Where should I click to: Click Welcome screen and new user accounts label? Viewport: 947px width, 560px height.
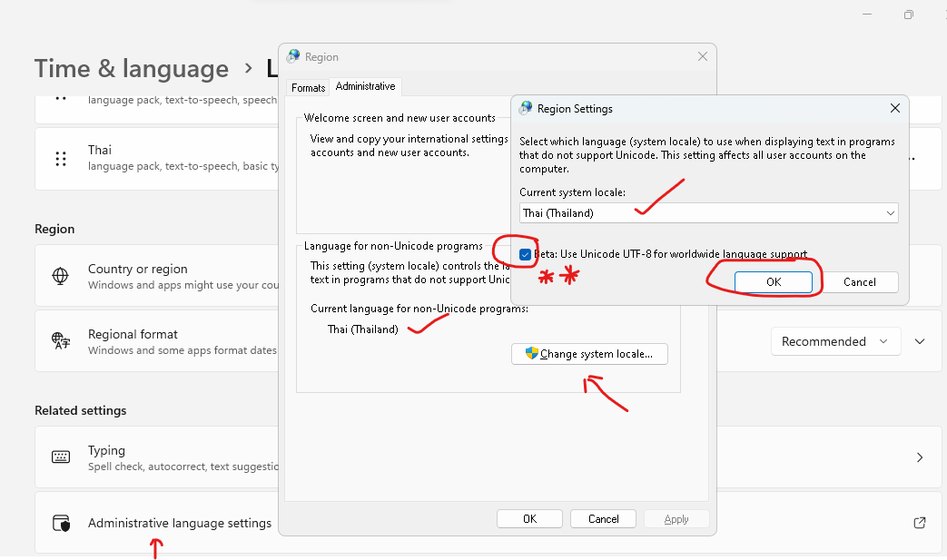pos(400,118)
